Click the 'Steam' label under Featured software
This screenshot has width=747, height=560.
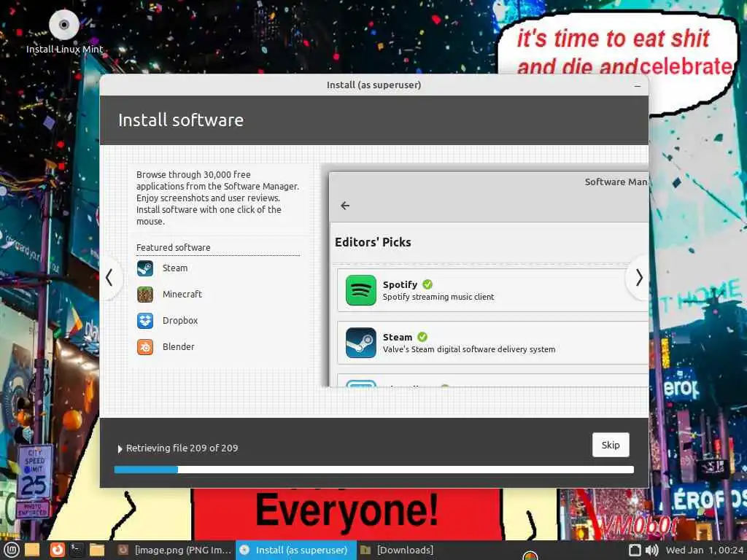click(x=175, y=268)
